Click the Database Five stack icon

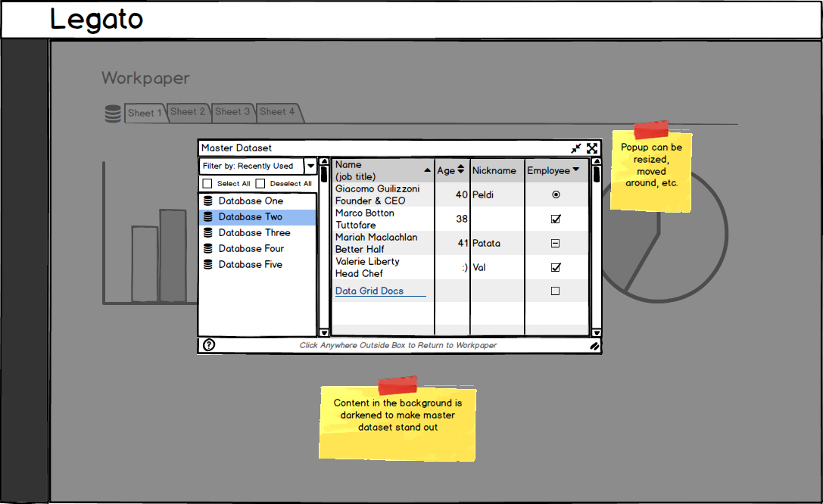[x=208, y=264]
